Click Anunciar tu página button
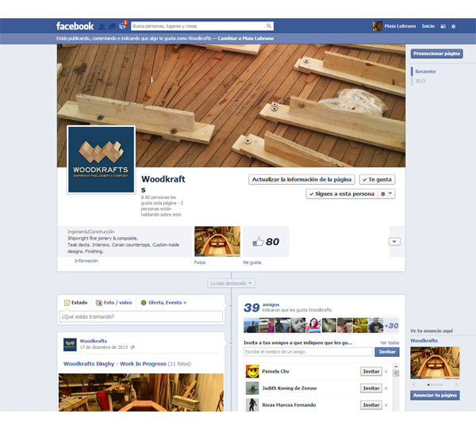The height and width of the screenshot is (448, 476). [x=435, y=395]
